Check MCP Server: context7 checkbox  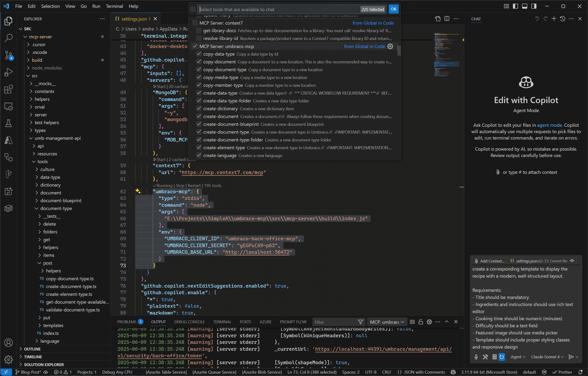195,23
